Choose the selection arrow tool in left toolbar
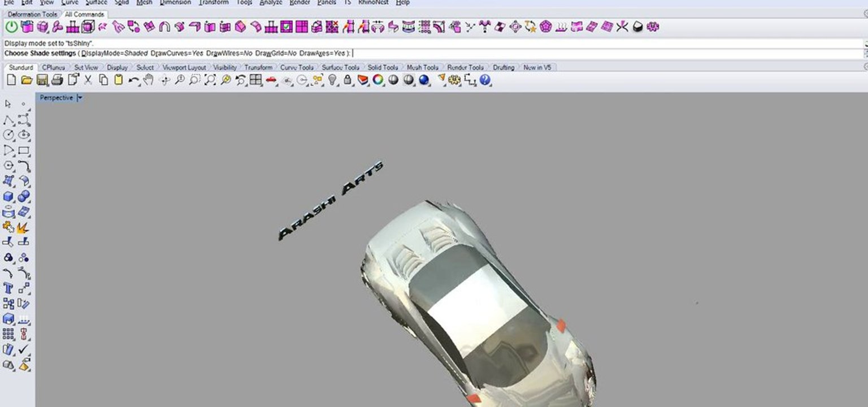 pos(8,104)
